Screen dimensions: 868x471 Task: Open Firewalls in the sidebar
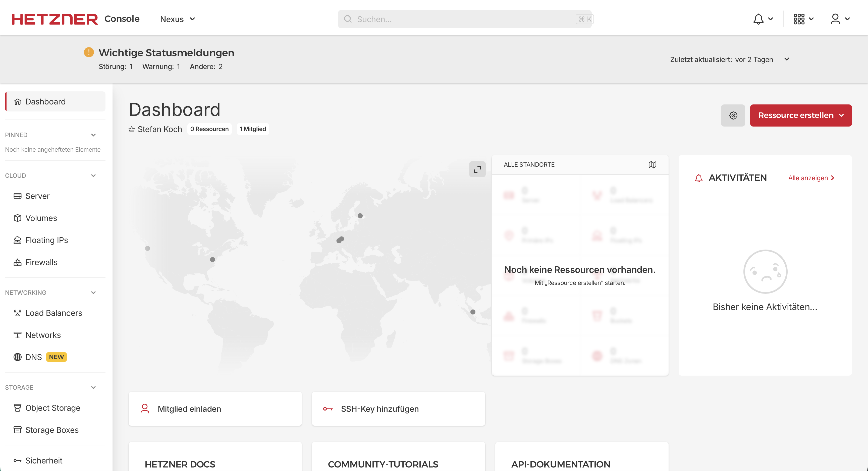click(41, 262)
